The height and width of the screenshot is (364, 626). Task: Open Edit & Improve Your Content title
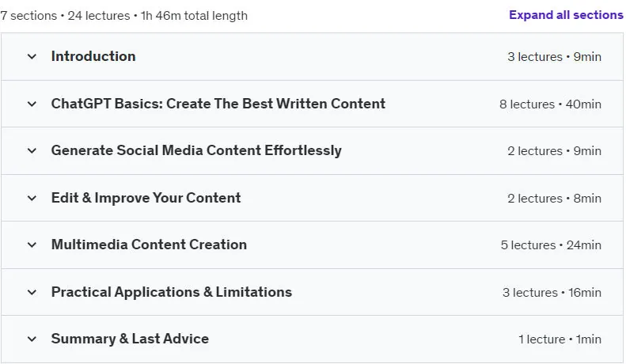(x=146, y=198)
